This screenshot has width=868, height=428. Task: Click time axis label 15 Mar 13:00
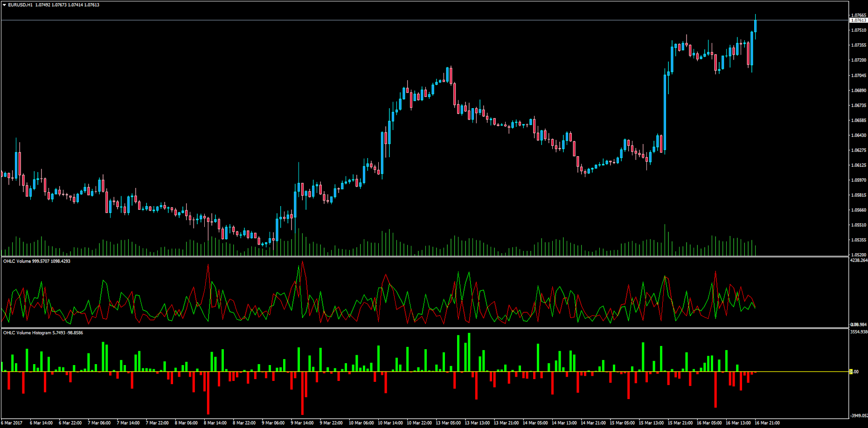point(652,423)
